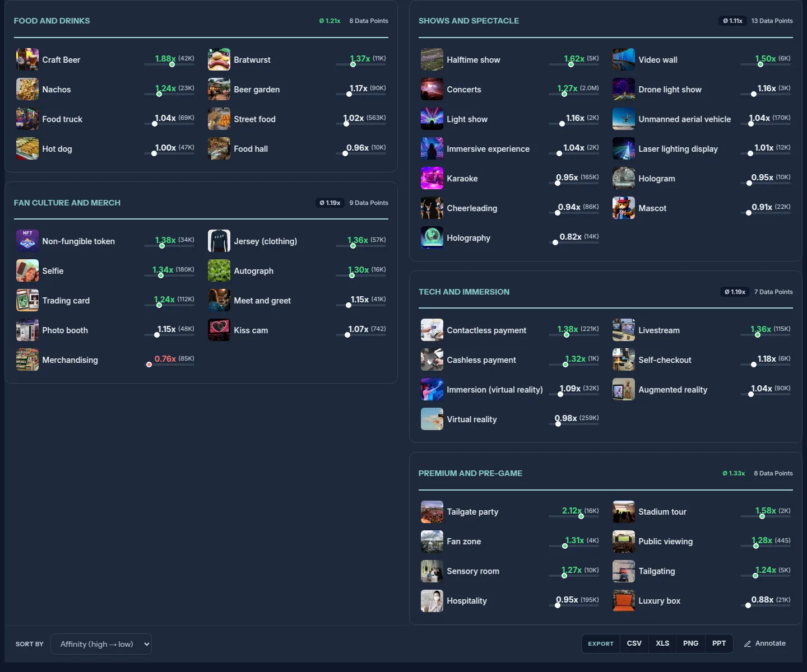Screen dimensions: 807x672
Task: Click the Fan Culture and Merch heading
Action: [x=67, y=203]
